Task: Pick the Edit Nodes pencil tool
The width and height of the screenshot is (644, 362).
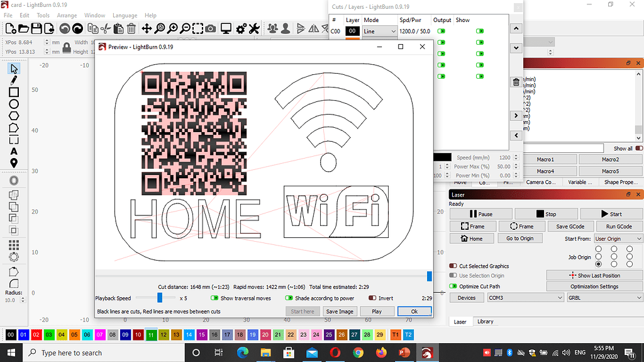Action: point(13,80)
